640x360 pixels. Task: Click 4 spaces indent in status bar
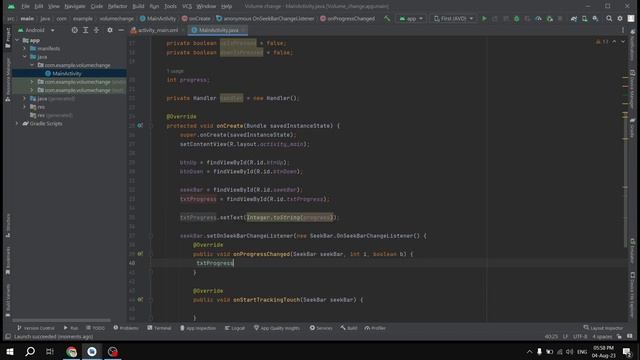[602, 337]
